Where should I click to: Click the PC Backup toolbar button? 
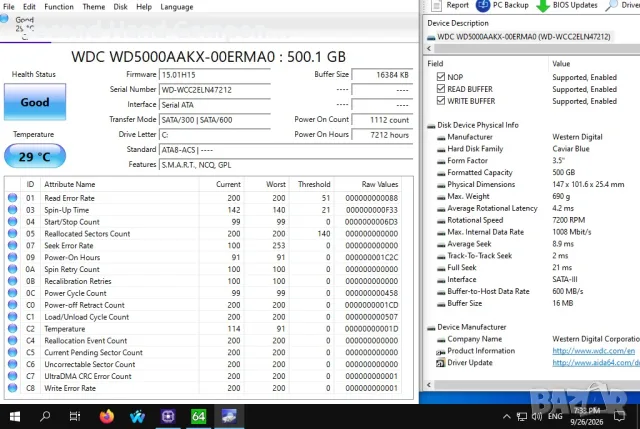pyautogui.click(x=502, y=5)
